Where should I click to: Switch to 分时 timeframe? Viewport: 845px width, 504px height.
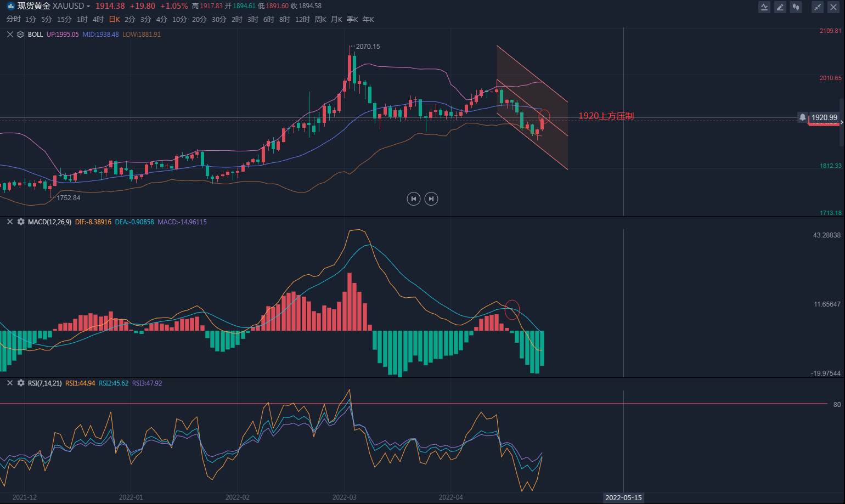click(x=14, y=19)
